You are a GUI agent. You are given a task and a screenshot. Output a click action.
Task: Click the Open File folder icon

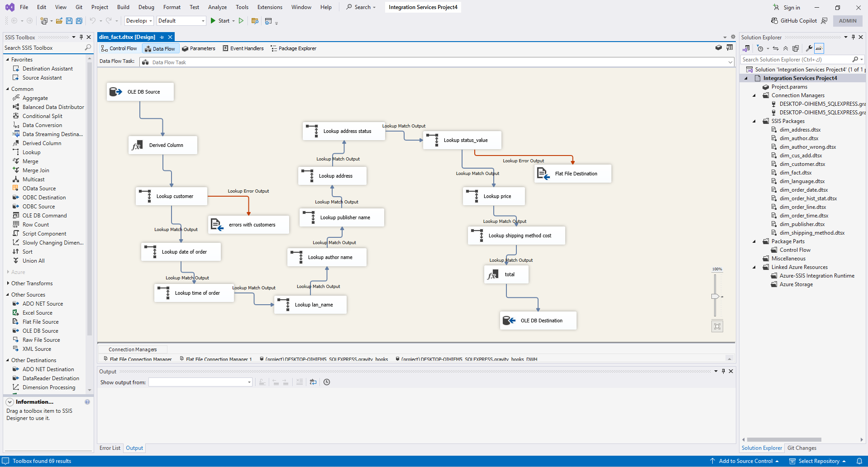point(59,21)
